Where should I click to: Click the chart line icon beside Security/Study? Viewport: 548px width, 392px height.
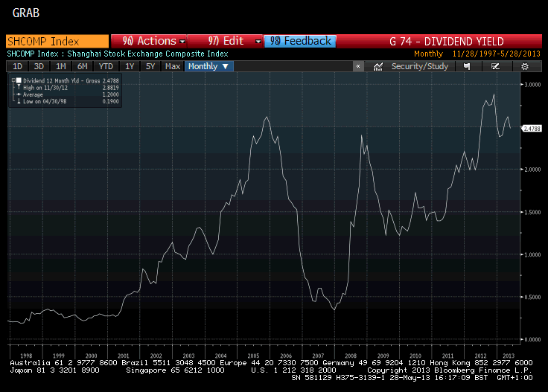coord(377,66)
